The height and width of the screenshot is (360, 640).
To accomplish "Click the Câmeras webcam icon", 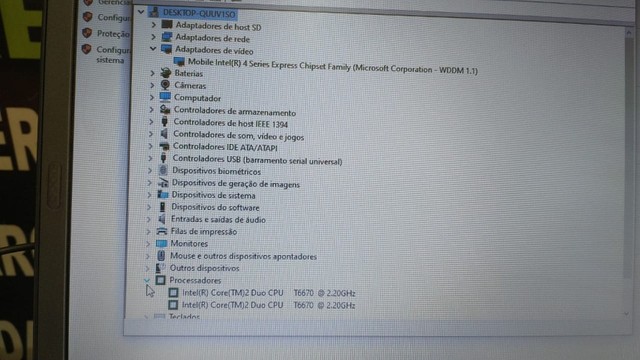I will point(165,85).
